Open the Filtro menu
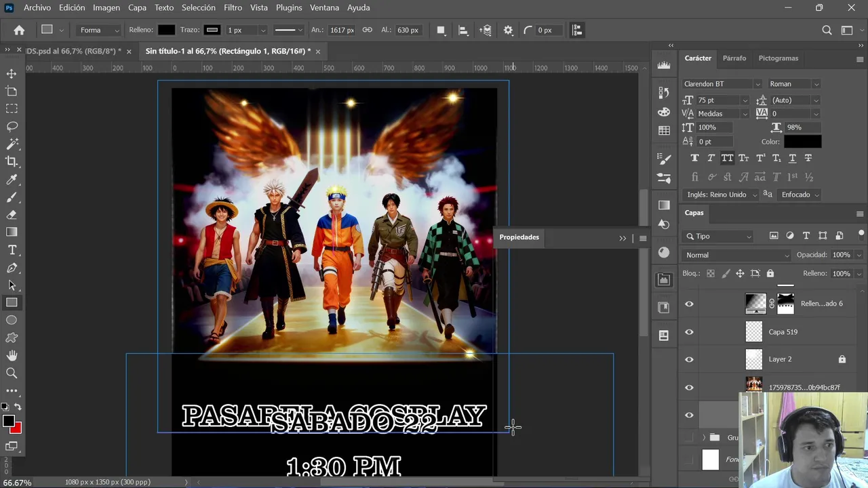The width and height of the screenshot is (868, 488). [233, 7]
